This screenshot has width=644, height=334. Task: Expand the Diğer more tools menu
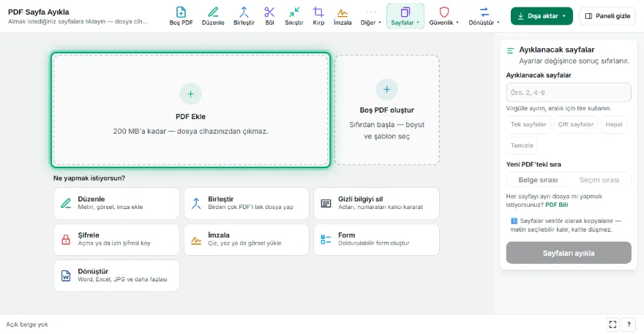coord(371,16)
